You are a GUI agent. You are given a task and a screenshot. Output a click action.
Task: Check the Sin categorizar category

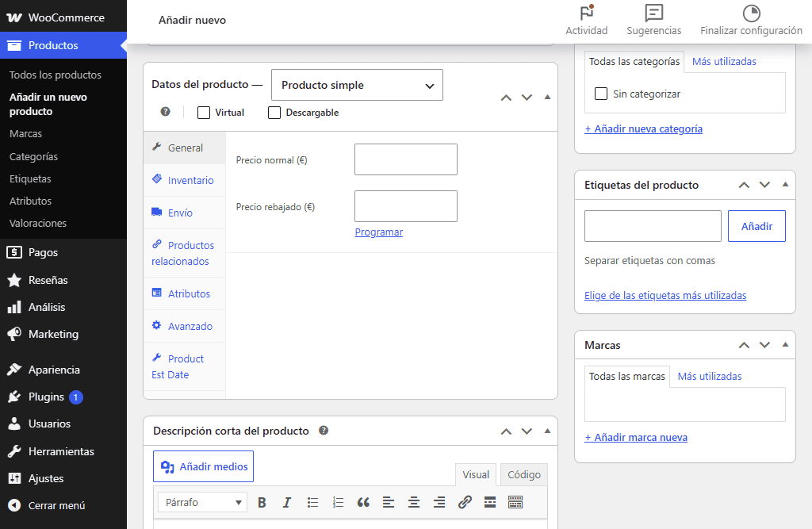coord(601,94)
